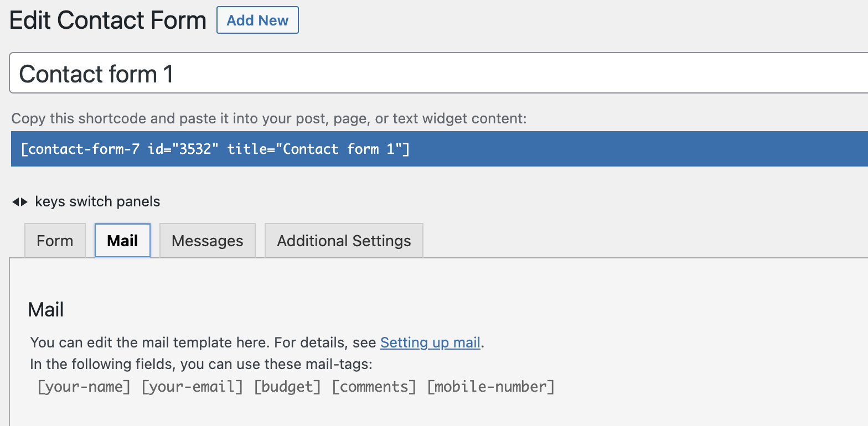Switch to the Form tab

pyautogui.click(x=55, y=241)
